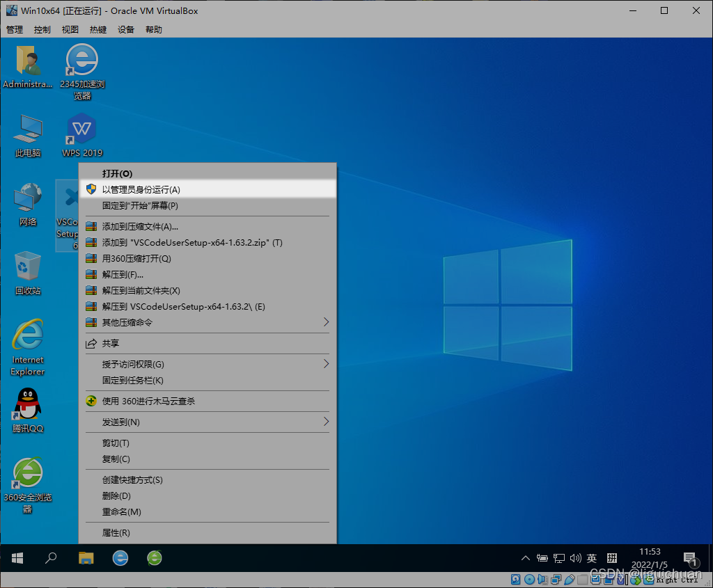
Task: Toggle 拼 IME mode indicator
Action: pos(612,558)
